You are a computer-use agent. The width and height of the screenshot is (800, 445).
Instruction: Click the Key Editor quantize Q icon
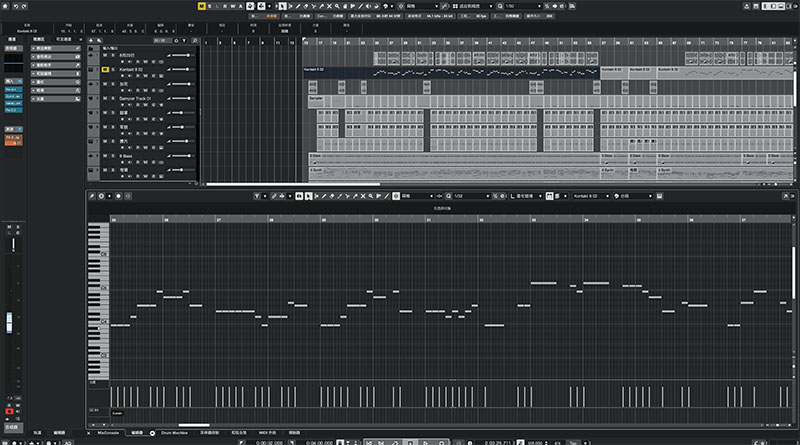[x=448, y=196]
